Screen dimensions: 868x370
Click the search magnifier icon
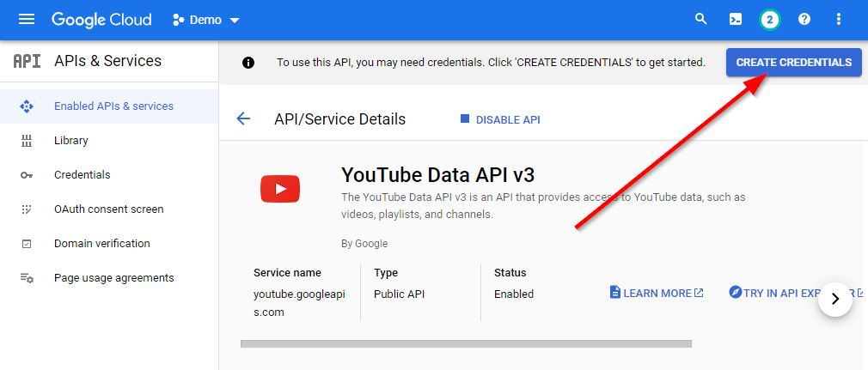tap(701, 19)
